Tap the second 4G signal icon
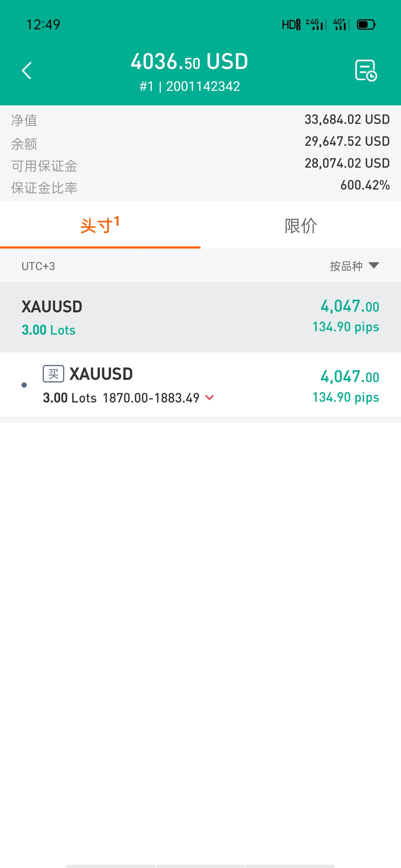 [x=342, y=24]
